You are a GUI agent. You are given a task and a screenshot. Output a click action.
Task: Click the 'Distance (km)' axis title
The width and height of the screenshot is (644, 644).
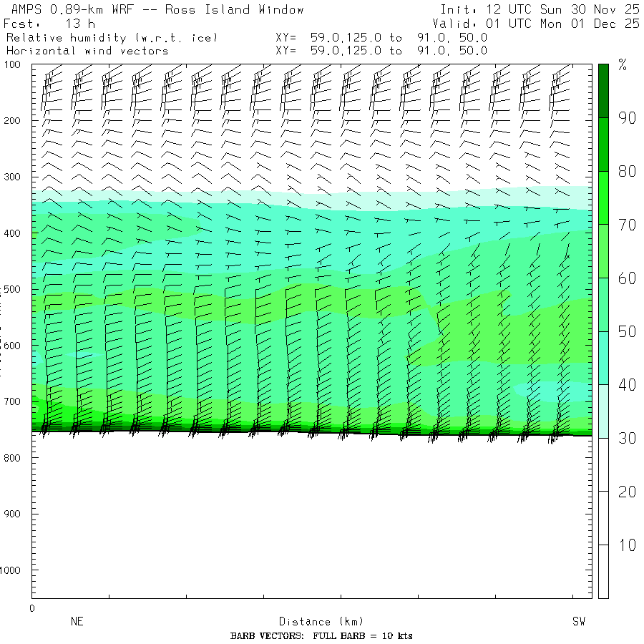point(321,622)
